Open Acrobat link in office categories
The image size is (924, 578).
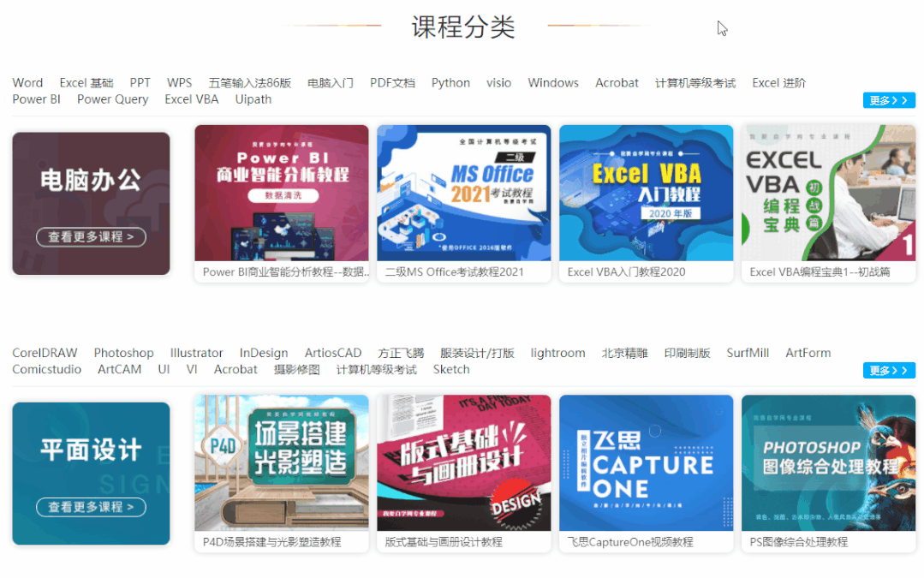(x=617, y=83)
